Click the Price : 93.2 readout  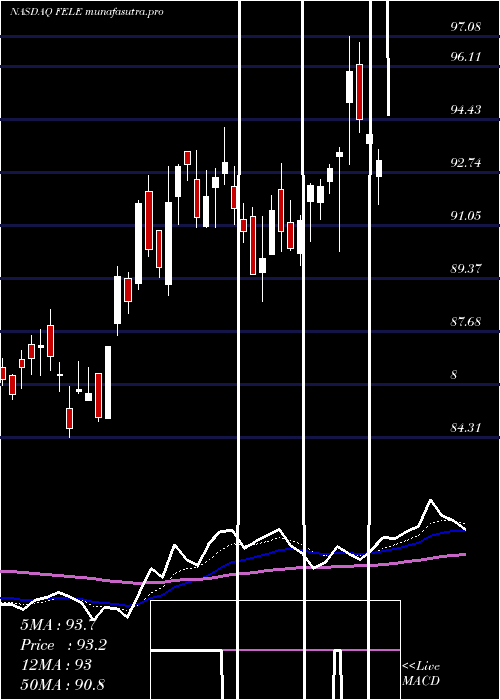(63, 645)
